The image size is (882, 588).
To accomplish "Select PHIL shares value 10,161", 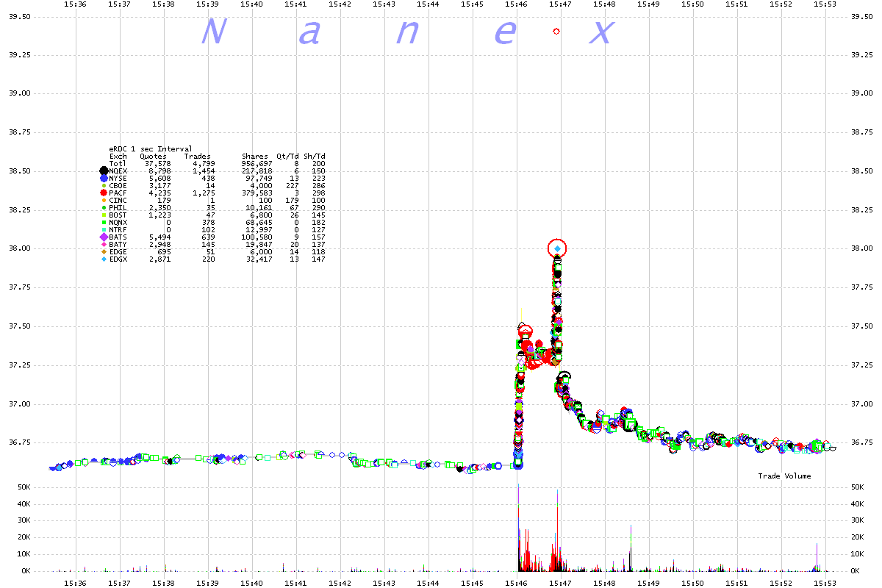I will click(x=259, y=207).
